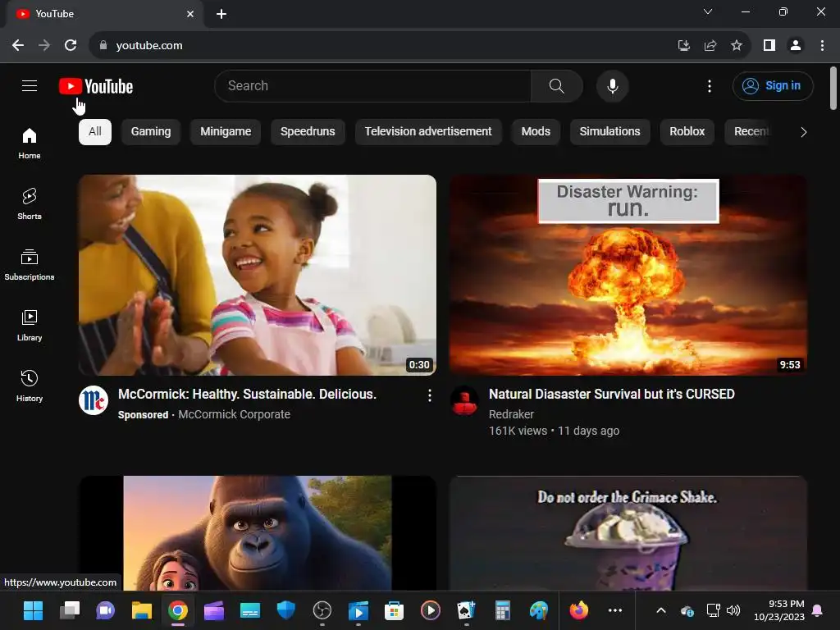Open McCormick ad options three-dot menu
840x630 pixels.
coord(429,395)
